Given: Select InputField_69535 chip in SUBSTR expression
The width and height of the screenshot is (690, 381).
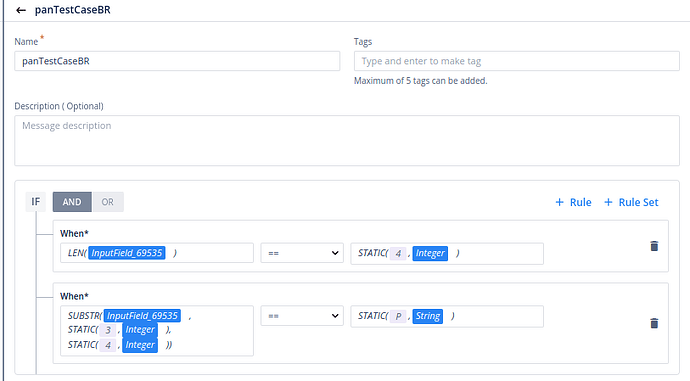Looking at the screenshot, I should click(142, 316).
